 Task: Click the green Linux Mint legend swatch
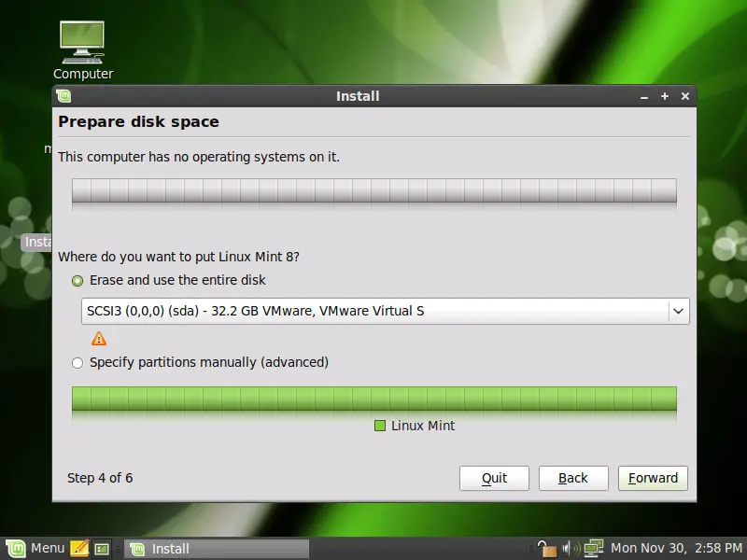pos(380,426)
